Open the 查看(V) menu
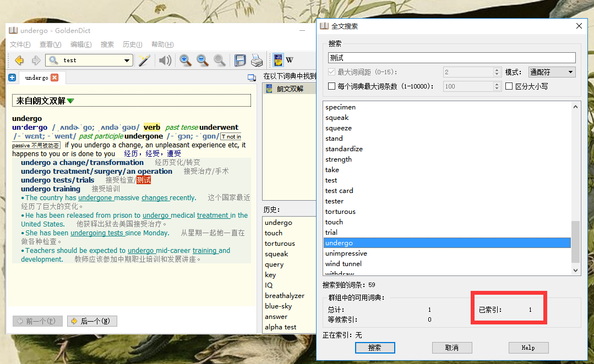This screenshot has height=364, width=594. coord(51,45)
